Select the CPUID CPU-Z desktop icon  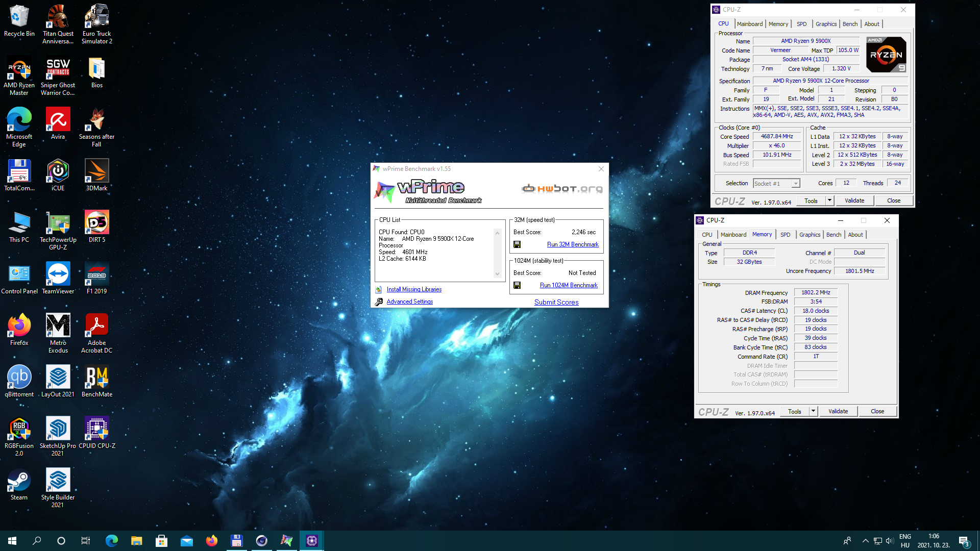tap(96, 433)
